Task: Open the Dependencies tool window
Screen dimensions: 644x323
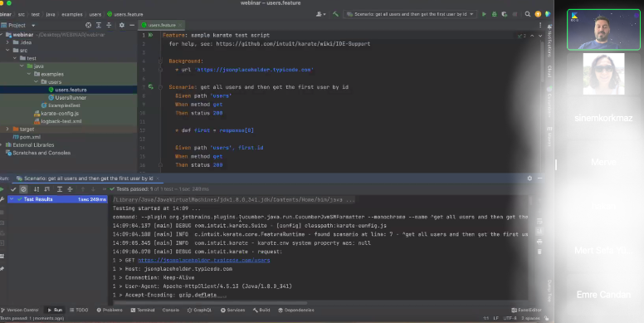Action: 296,310
